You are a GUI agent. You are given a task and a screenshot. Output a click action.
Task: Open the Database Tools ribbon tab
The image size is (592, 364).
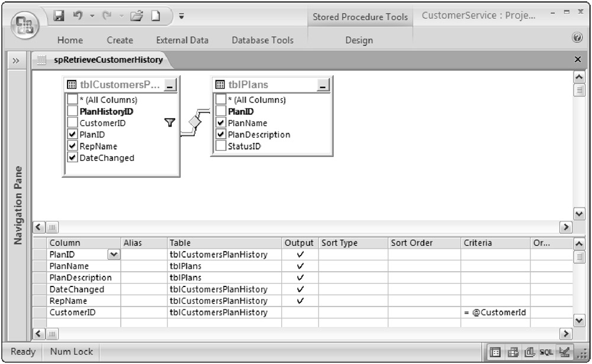[x=262, y=40]
